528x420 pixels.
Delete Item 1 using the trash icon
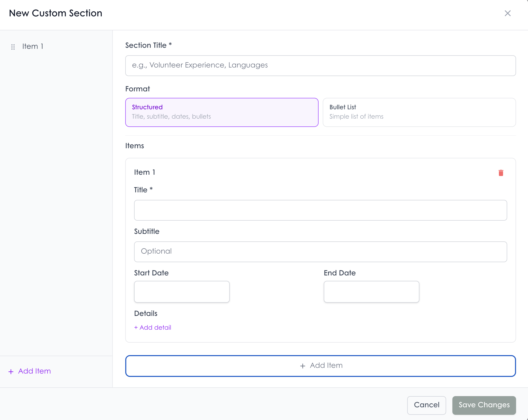coord(501,173)
